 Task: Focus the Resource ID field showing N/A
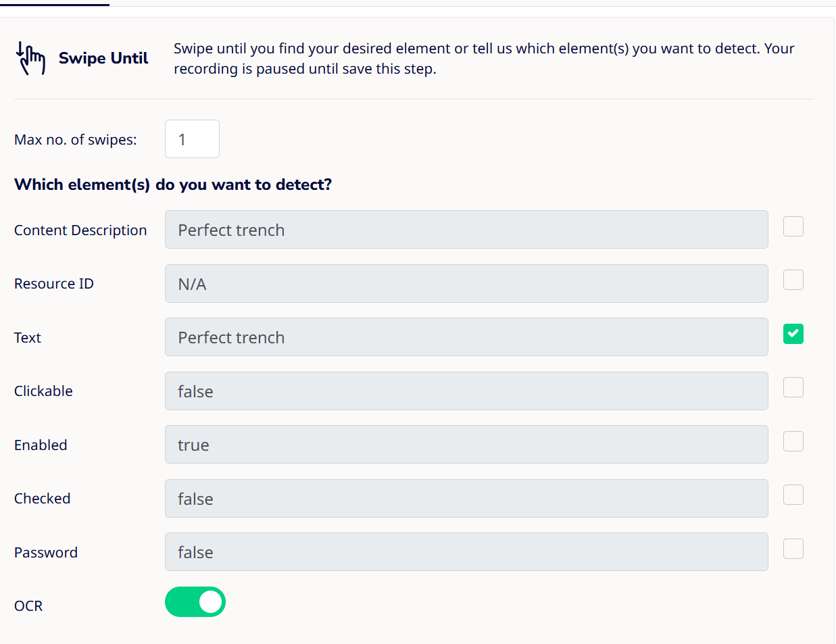[x=466, y=284]
